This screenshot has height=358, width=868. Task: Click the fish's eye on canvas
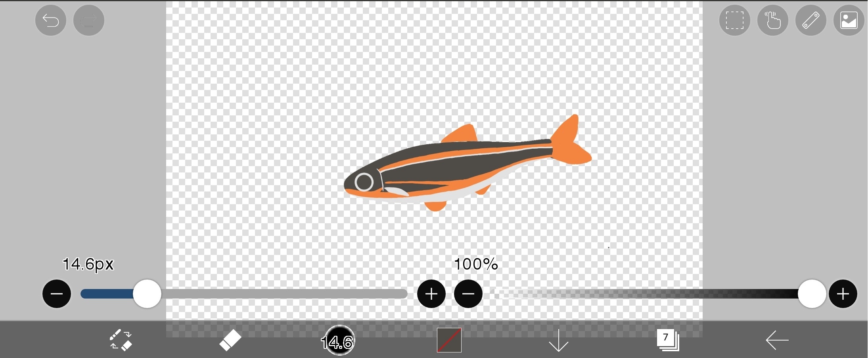(x=364, y=182)
